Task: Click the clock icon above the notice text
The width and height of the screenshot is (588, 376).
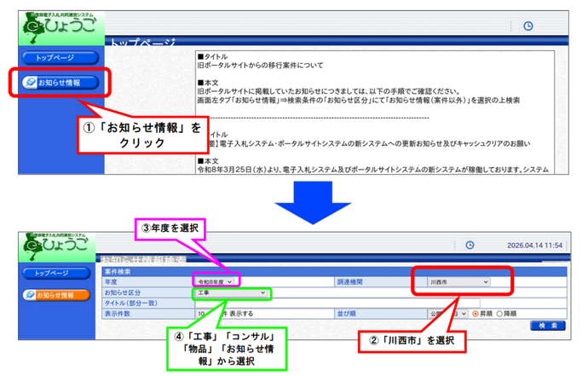Action: click(528, 26)
